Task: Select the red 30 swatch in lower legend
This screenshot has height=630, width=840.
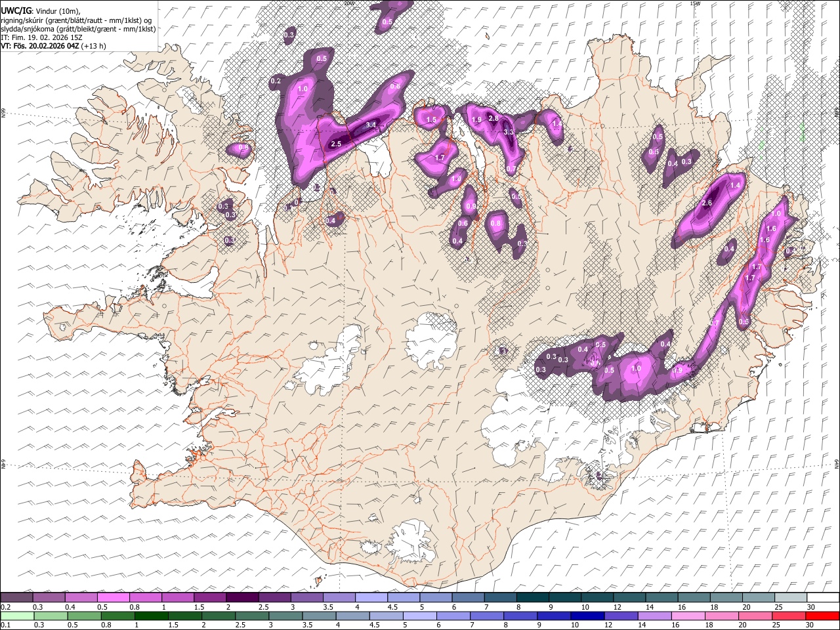Action: 822,616
